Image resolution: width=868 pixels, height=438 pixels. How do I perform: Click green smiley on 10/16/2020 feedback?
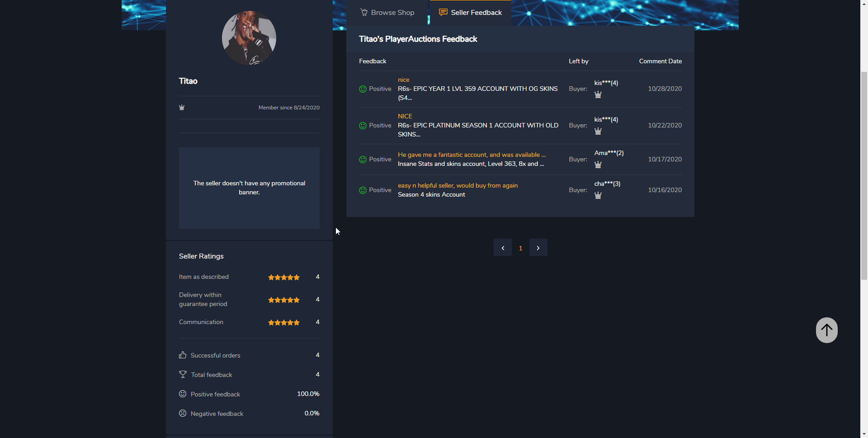[363, 190]
